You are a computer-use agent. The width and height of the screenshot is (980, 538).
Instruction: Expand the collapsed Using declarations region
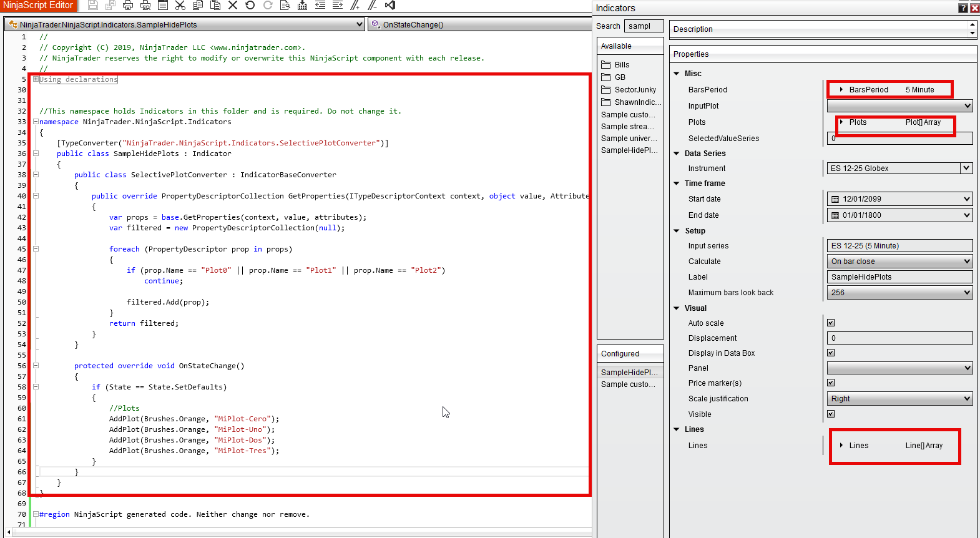(x=36, y=79)
